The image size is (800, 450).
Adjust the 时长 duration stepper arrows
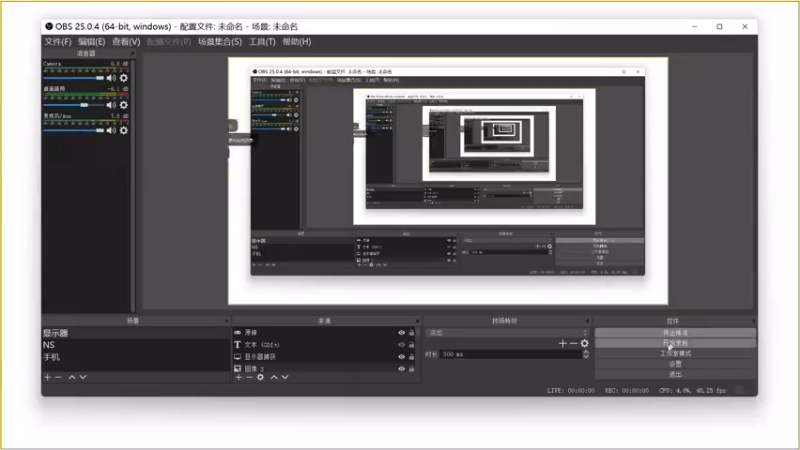pyautogui.click(x=586, y=354)
